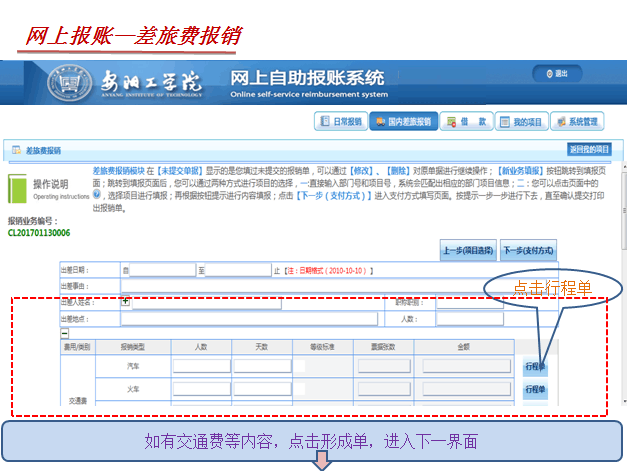Click the blue help question mark icon
The width and height of the screenshot is (627, 471).
click(x=96, y=196)
